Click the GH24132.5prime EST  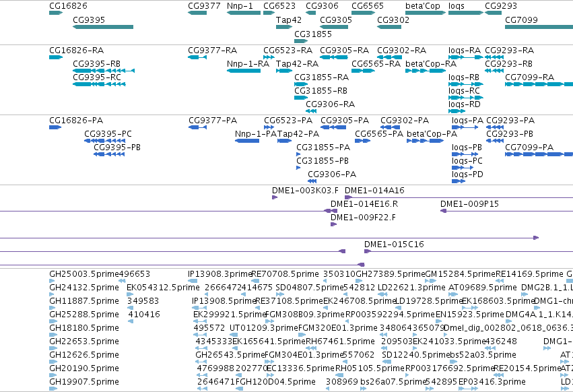click(52, 294)
